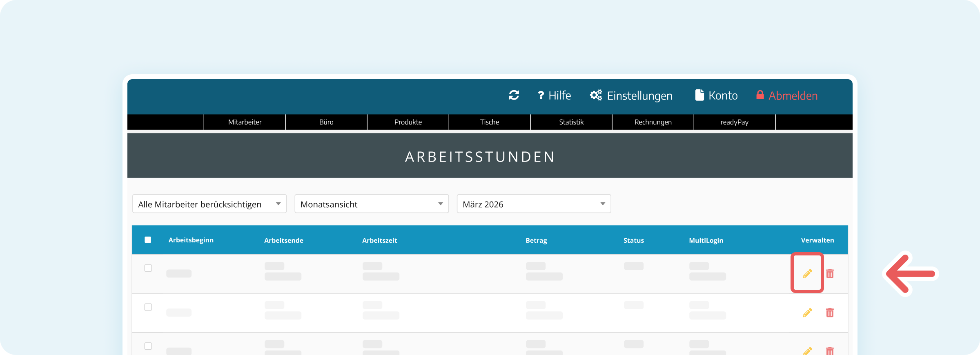Click the gears icon beside Einstellungen
Screen dimensions: 980x355
pos(596,95)
